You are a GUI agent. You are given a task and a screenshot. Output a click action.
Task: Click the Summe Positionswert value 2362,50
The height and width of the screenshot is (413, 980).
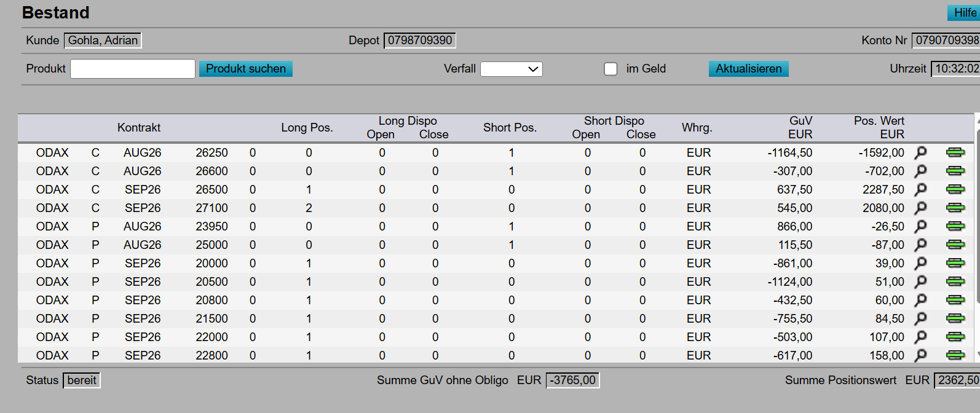957,380
